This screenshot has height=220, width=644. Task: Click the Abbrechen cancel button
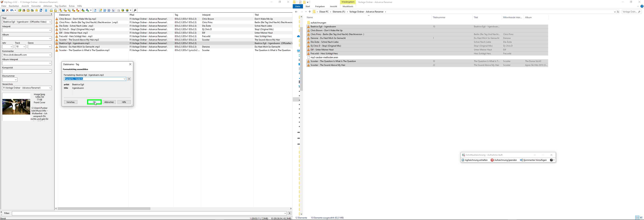(x=109, y=102)
